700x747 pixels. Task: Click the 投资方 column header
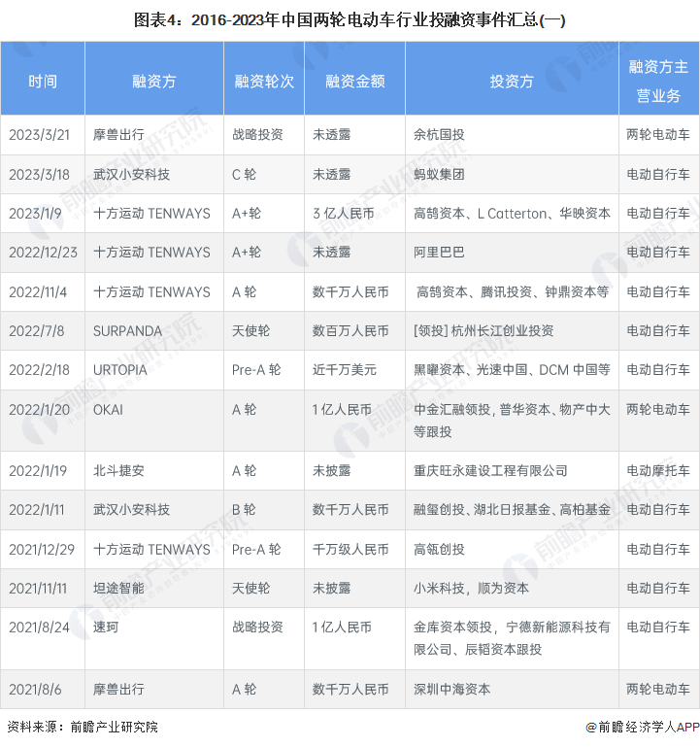coord(512,82)
